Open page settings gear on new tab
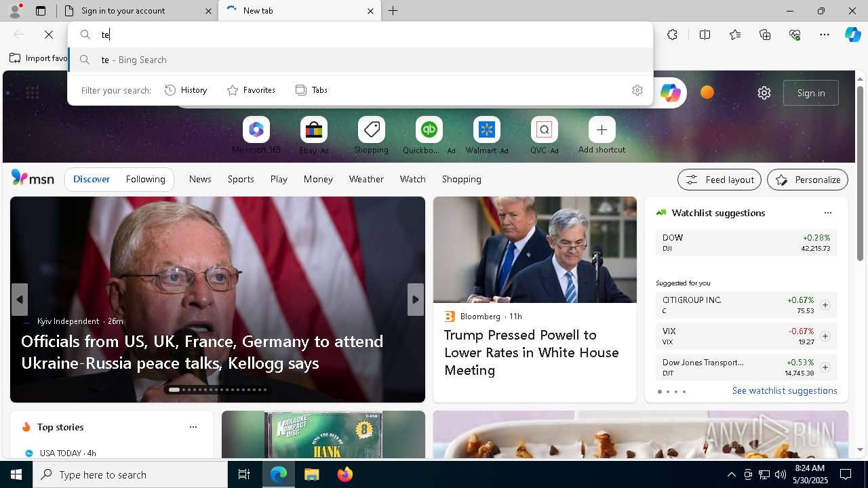868x488 pixels. coord(764,93)
